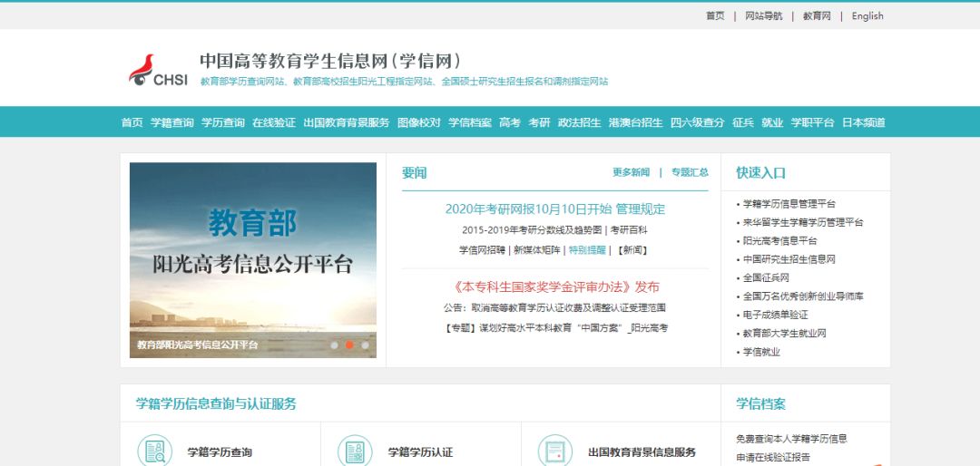Open the 学籍学历认证 service label
This screenshot has width=980, height=466.
421,452
